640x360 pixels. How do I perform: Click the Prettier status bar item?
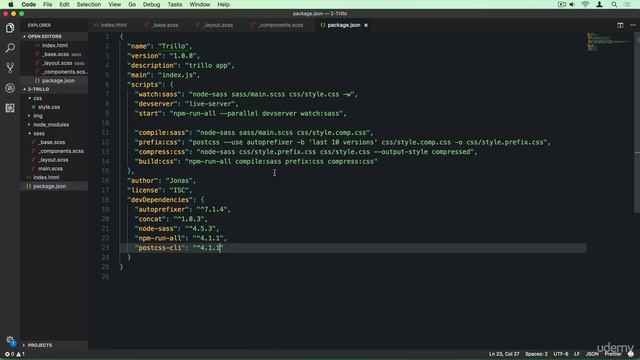click(613, 354)
